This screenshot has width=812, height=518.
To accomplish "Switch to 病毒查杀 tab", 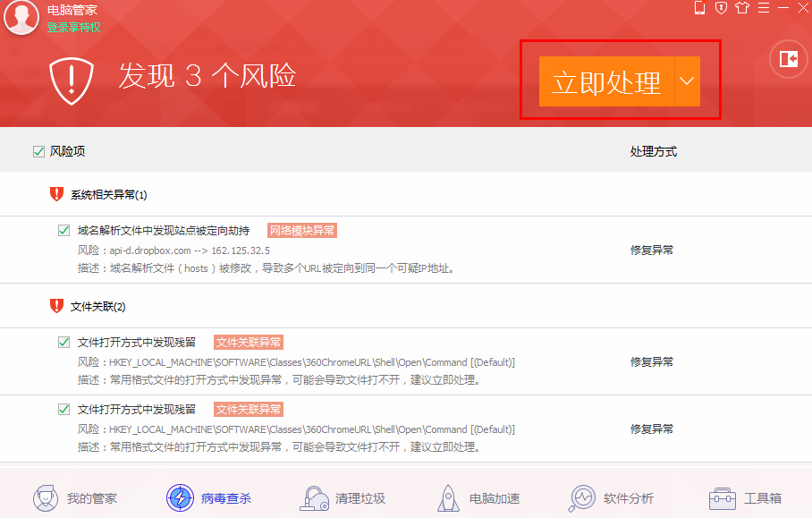I will click(208, 498).
